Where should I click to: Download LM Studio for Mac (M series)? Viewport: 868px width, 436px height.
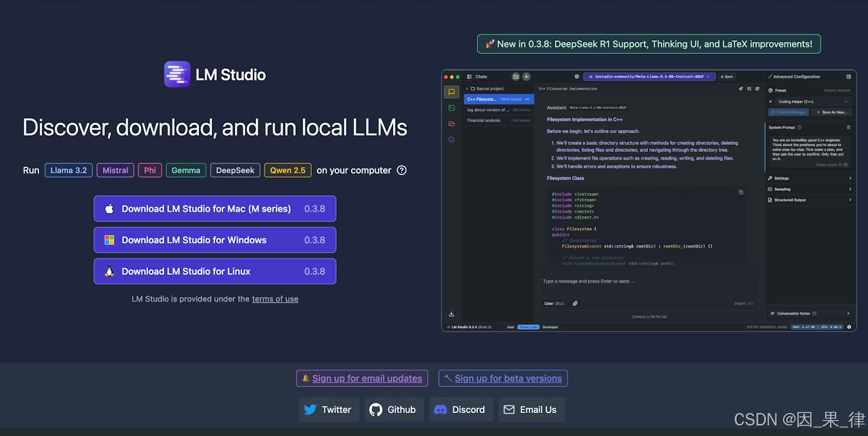[215, 209]
